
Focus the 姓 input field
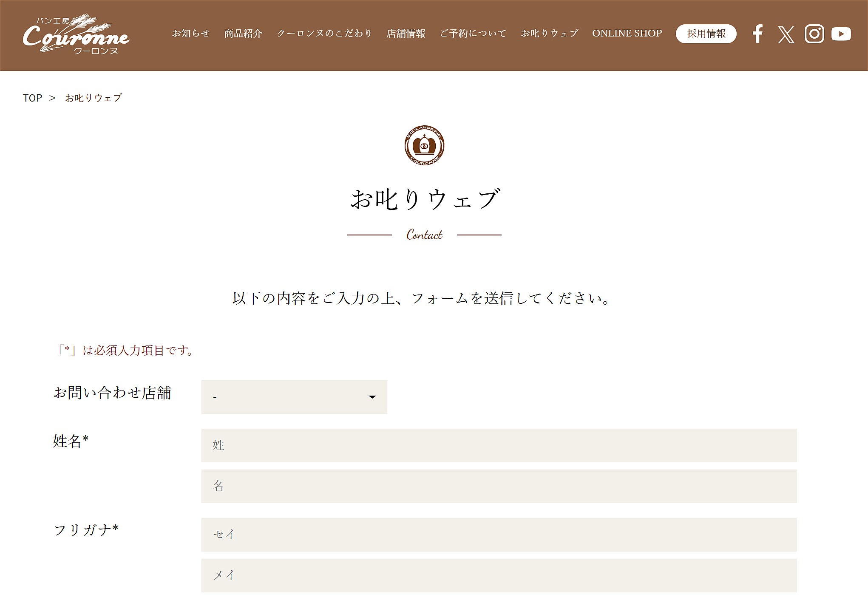click(498, 445)
